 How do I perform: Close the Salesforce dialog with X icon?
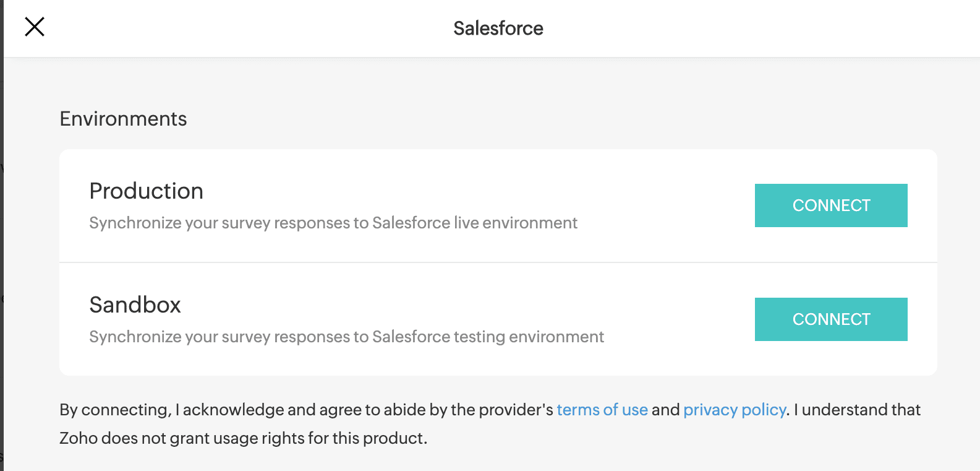pos(35,27)
